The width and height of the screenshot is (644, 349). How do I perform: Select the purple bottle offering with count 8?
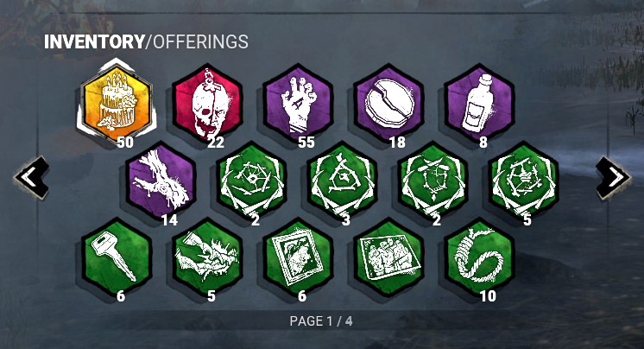point(479,102)
